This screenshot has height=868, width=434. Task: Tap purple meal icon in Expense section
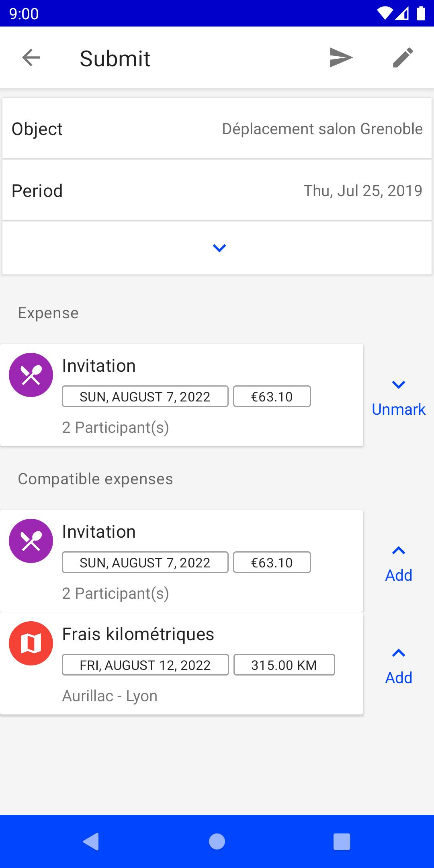[x=31, y=375]
